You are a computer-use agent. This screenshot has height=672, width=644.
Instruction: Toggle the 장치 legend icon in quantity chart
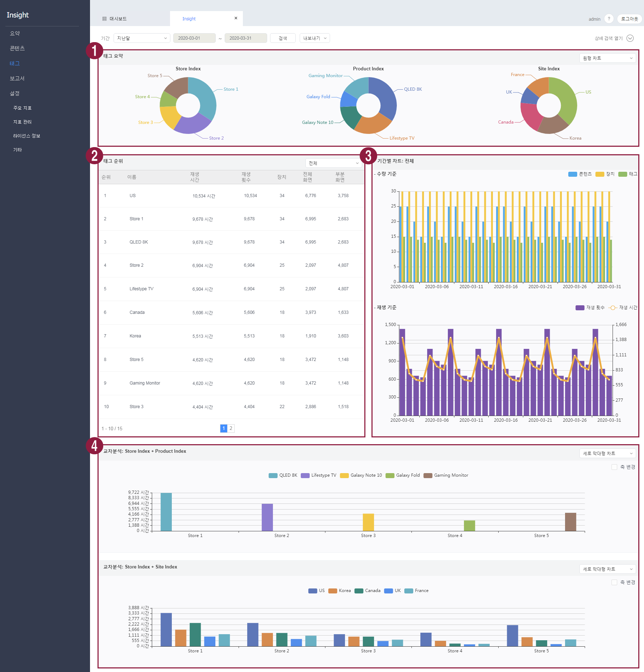coord(600,174)
